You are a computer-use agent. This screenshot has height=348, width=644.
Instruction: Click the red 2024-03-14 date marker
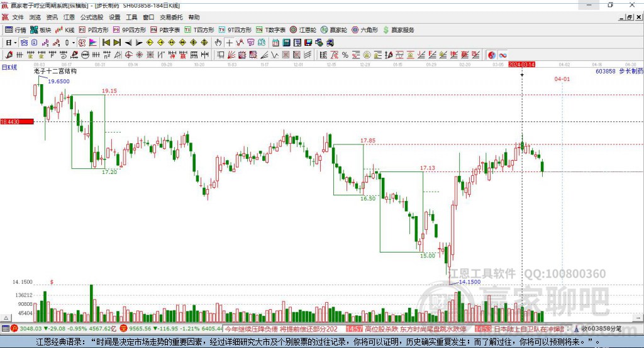point(521,65)
